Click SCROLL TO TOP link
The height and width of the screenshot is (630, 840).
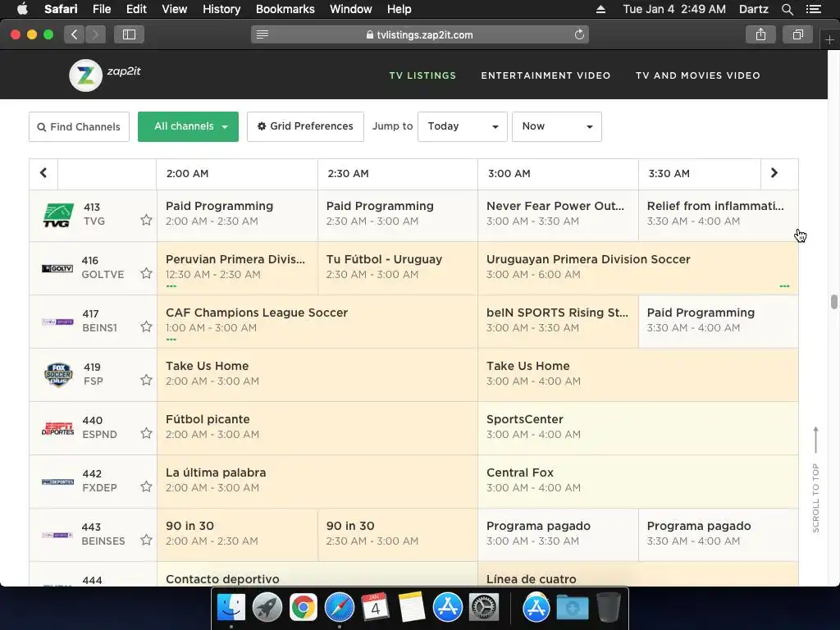815,479
